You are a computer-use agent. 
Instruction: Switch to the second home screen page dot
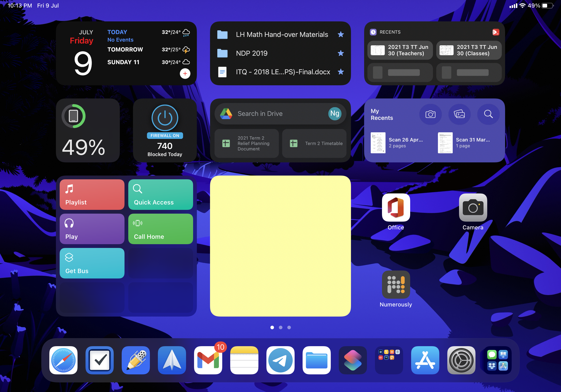click(280, 327)
